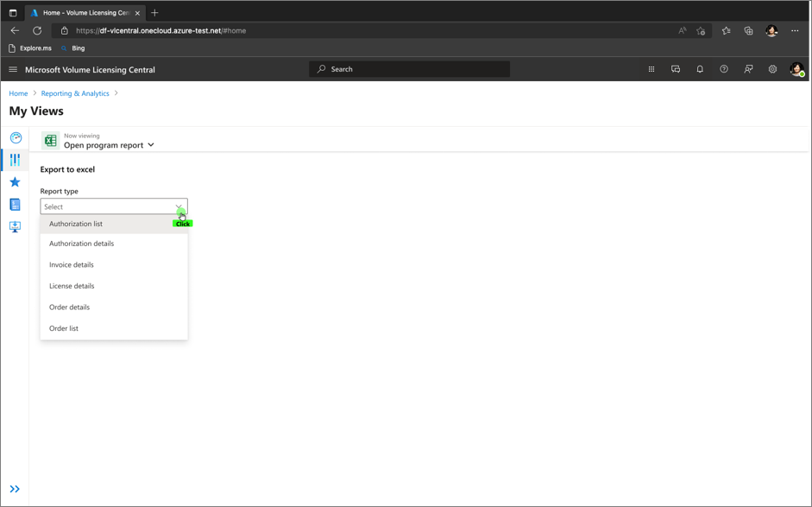Click the read aloud icon in address bar

point(683,30)
